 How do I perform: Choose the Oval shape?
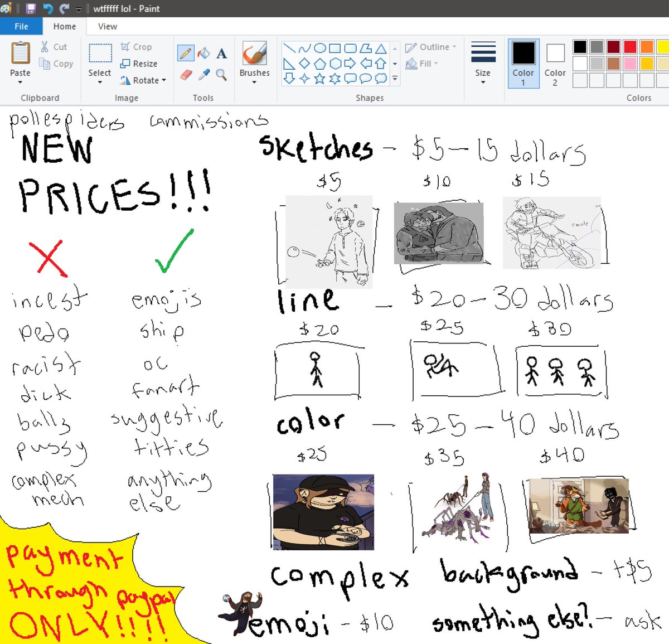coord(319,48)
